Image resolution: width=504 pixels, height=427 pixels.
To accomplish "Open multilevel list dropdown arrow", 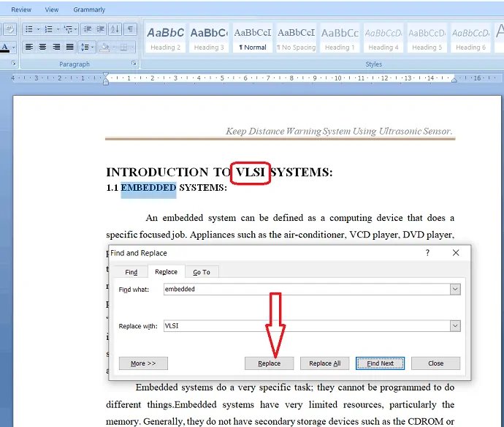I will [75, 29].
